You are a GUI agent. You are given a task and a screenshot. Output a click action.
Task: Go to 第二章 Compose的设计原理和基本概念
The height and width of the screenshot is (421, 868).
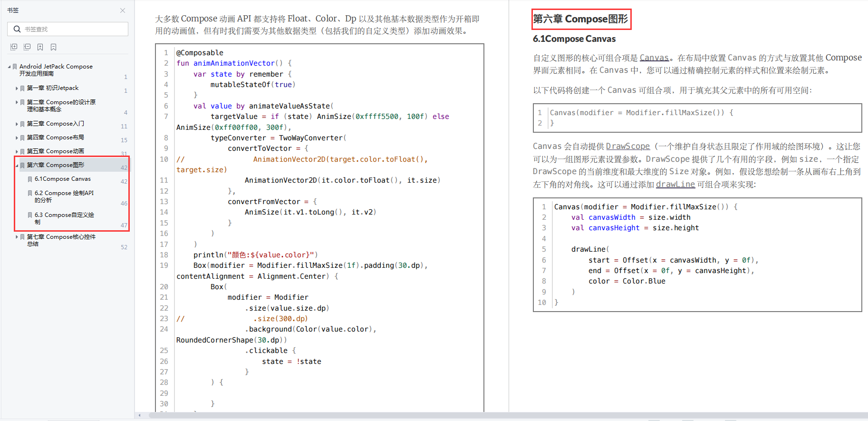tap(61, 106)
